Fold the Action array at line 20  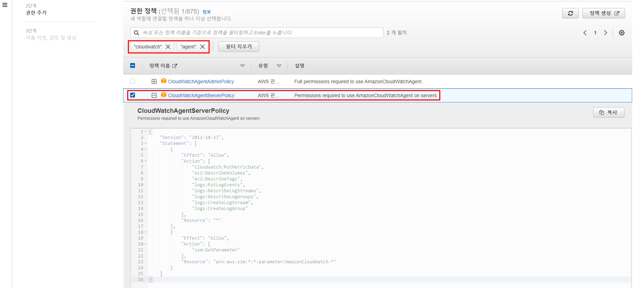(x=145, y=244)
